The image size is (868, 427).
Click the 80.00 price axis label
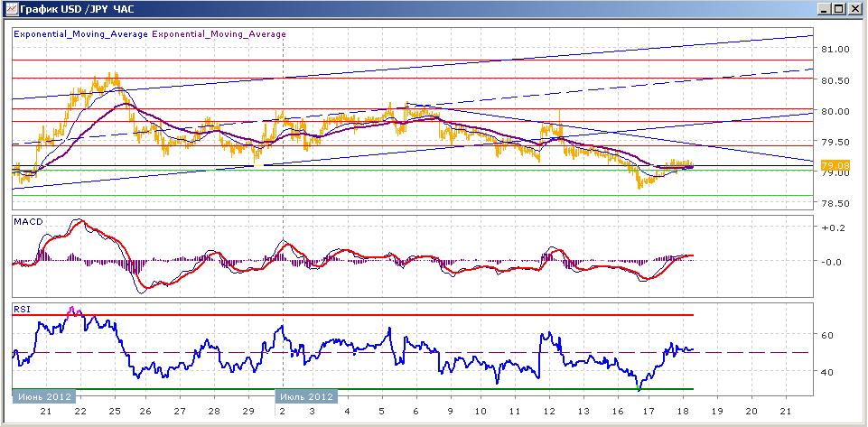click(x=835, y=111)
